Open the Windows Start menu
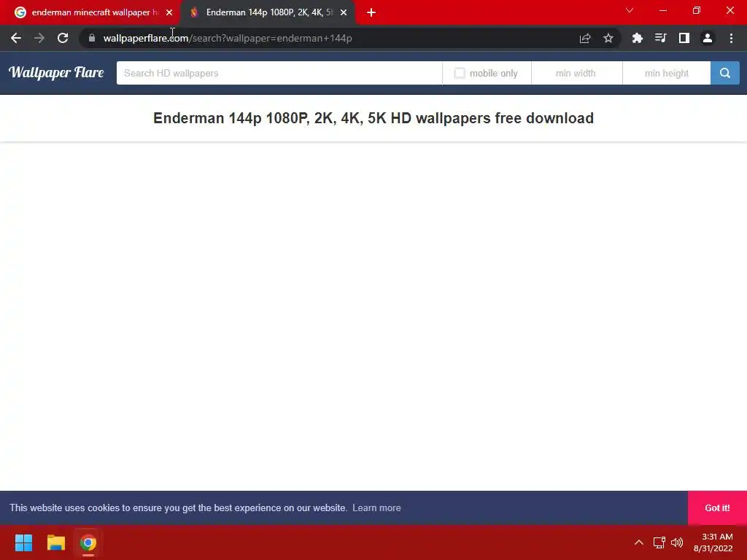747x560 pixels. click(23, 542)
